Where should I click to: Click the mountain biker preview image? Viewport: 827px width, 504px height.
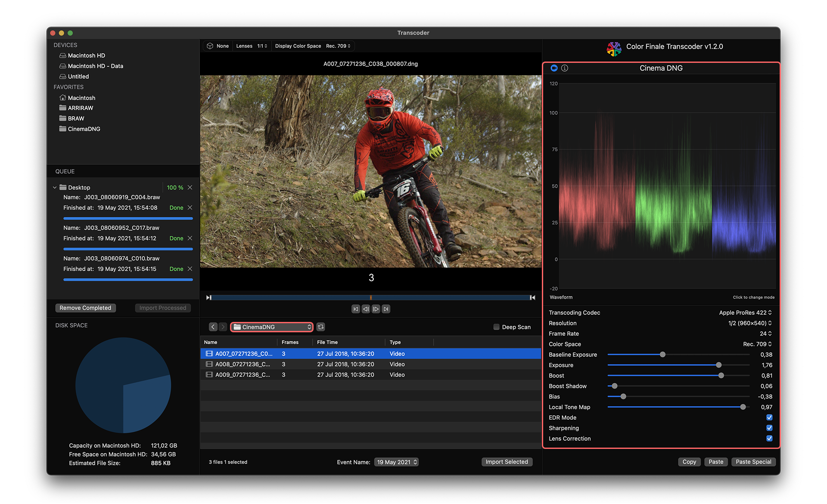pos(370,172)
